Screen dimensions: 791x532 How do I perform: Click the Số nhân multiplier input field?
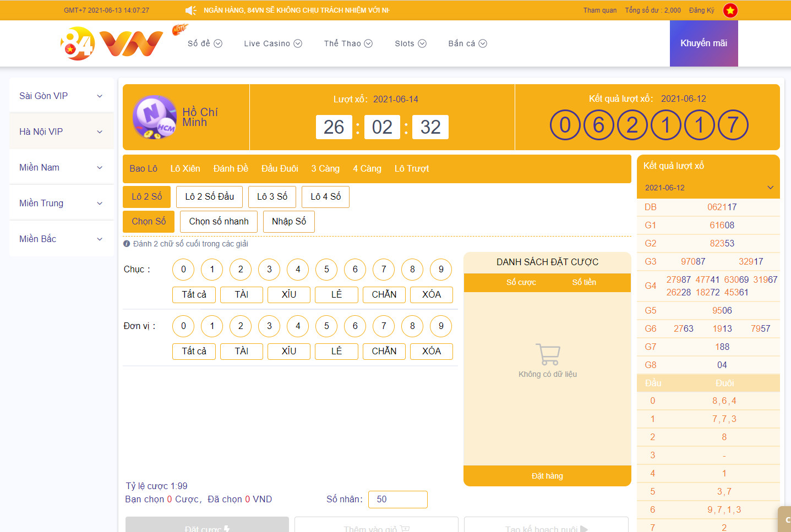397,499
